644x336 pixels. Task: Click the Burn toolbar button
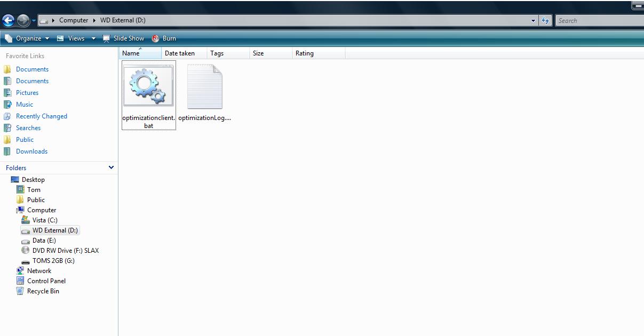coord(164,38)
